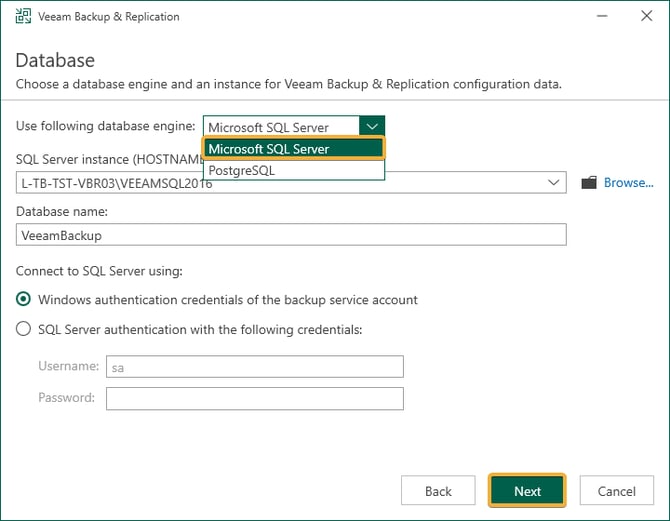Select SQL Server authentication radio button

[x=23, y=329]
